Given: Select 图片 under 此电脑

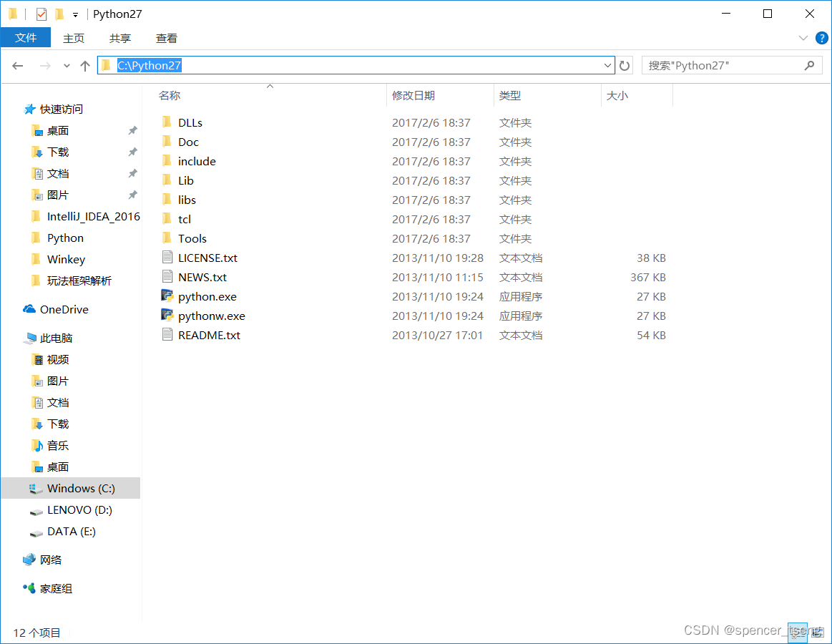Looking at the screenshot, I should [x=71, y=381].
